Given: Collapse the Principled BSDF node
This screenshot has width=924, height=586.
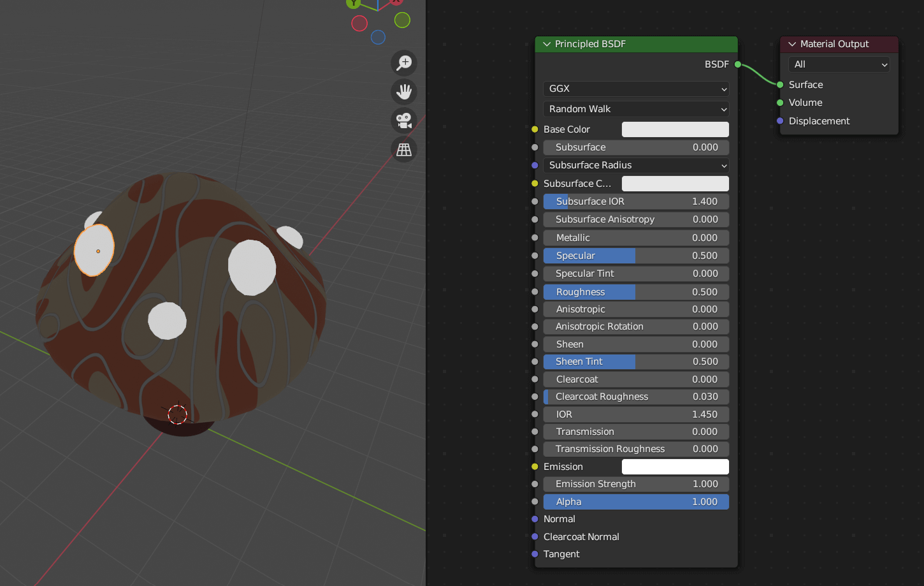Looking at the screenshot, I should [547, 44].
